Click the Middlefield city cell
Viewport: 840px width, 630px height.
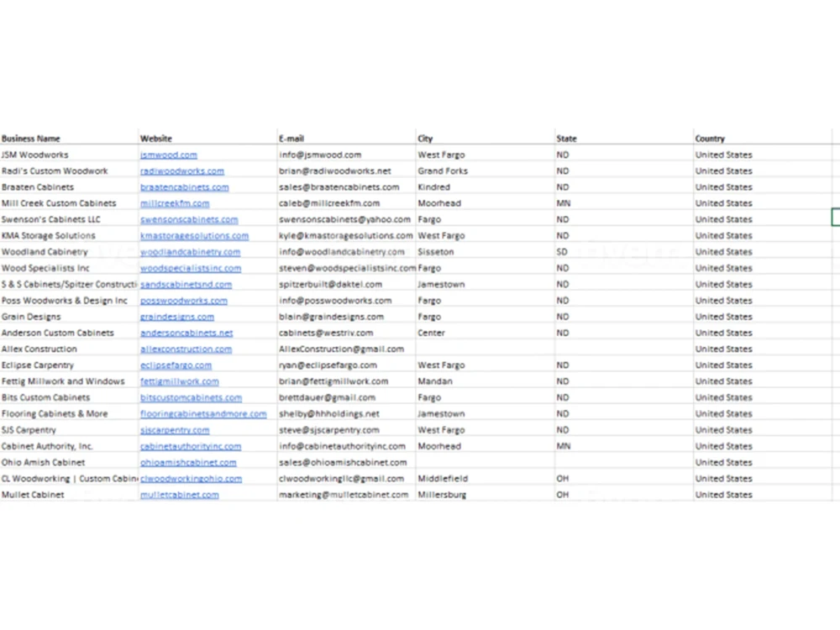tap(486, 479)
